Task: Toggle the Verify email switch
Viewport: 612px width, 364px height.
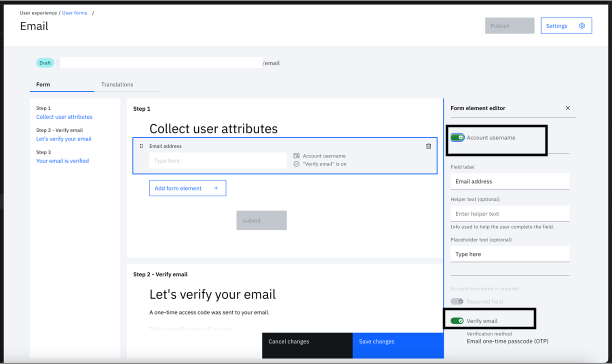Action: click(457, 321)
